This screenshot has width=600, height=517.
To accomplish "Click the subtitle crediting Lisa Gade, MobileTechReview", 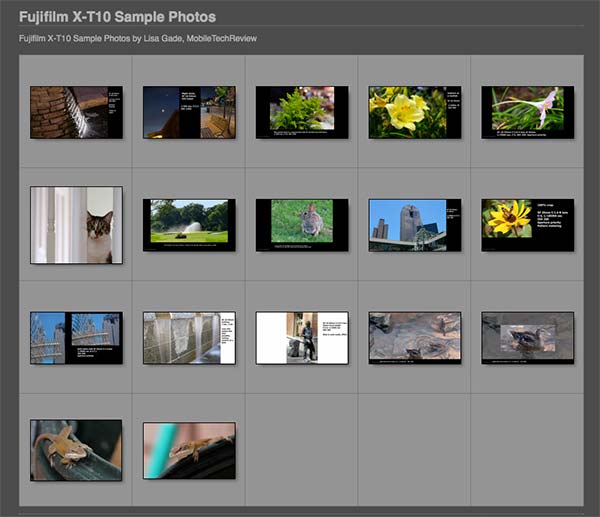I will (138, 38).
